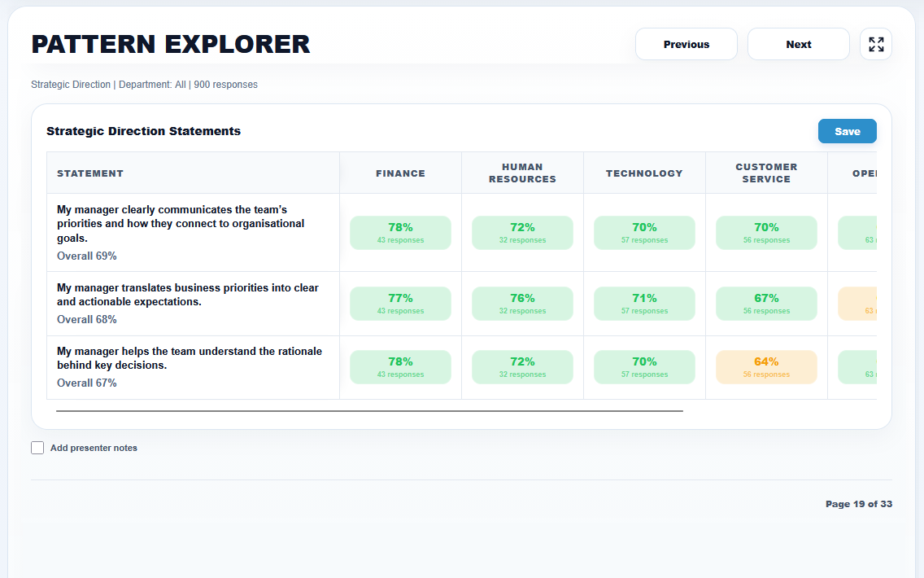The width and height of the screenshot is (924, 578).
Task: Click statement about translating business priorities
Action: click(x=187, y=295)
